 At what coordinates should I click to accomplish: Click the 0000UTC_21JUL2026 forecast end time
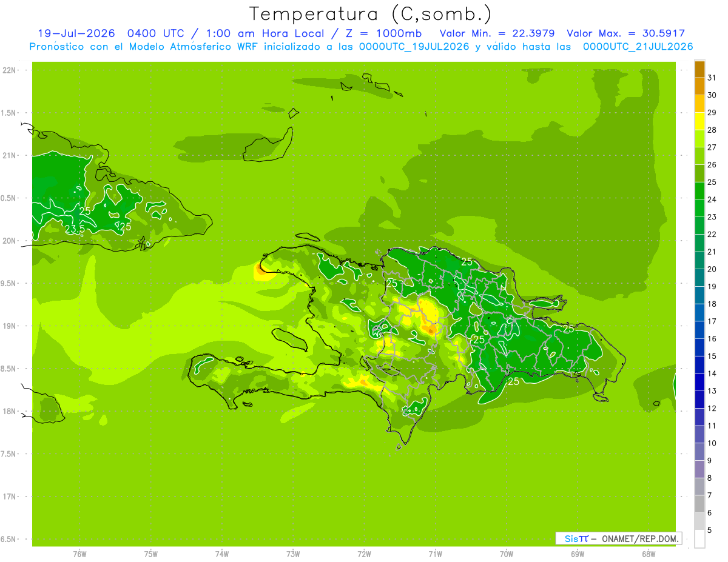pos(638,47)
